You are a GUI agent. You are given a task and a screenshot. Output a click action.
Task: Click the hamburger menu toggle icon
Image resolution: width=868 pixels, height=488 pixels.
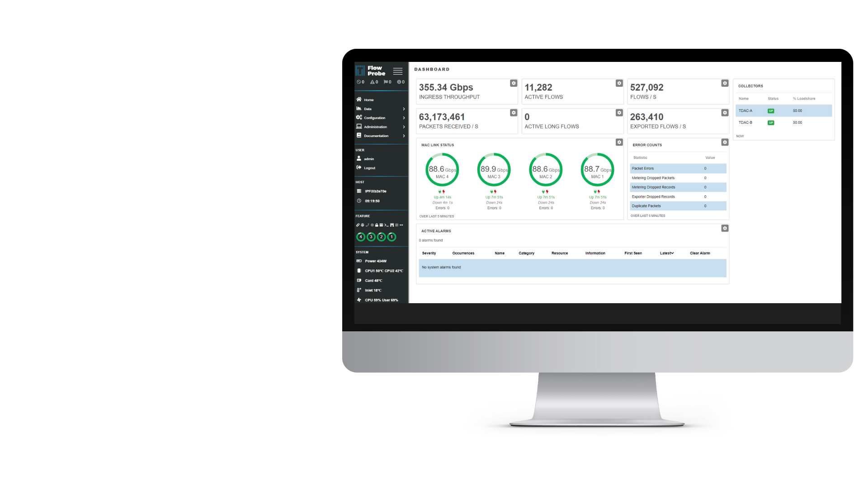398,71
